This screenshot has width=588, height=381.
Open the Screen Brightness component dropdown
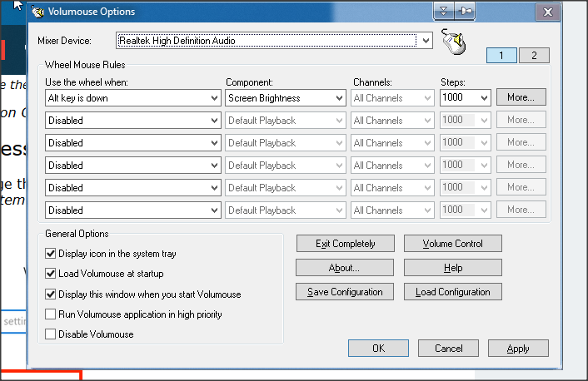click(x=286, y=98)
